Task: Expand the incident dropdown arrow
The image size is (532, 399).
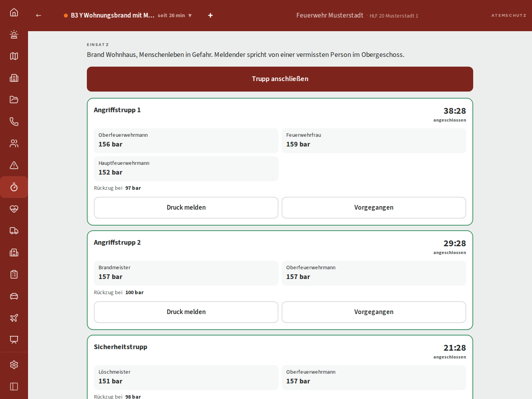Action: [x=190, y=16]
